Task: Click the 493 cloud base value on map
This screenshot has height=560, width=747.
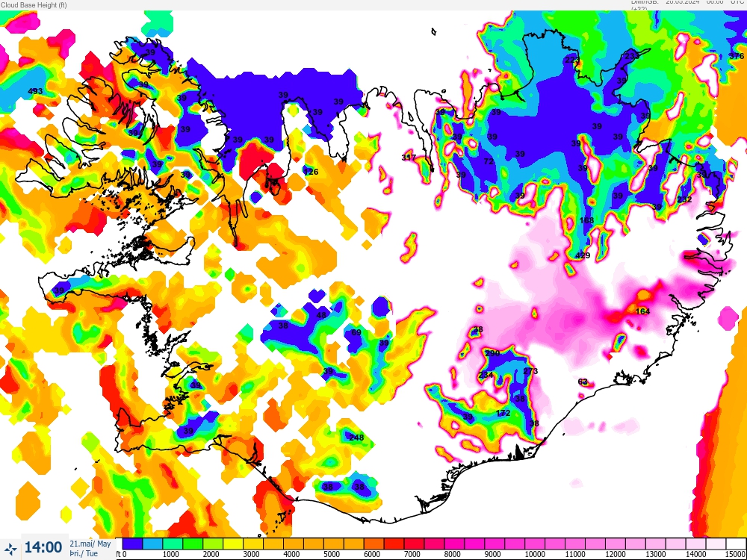Action: (35, 91)
